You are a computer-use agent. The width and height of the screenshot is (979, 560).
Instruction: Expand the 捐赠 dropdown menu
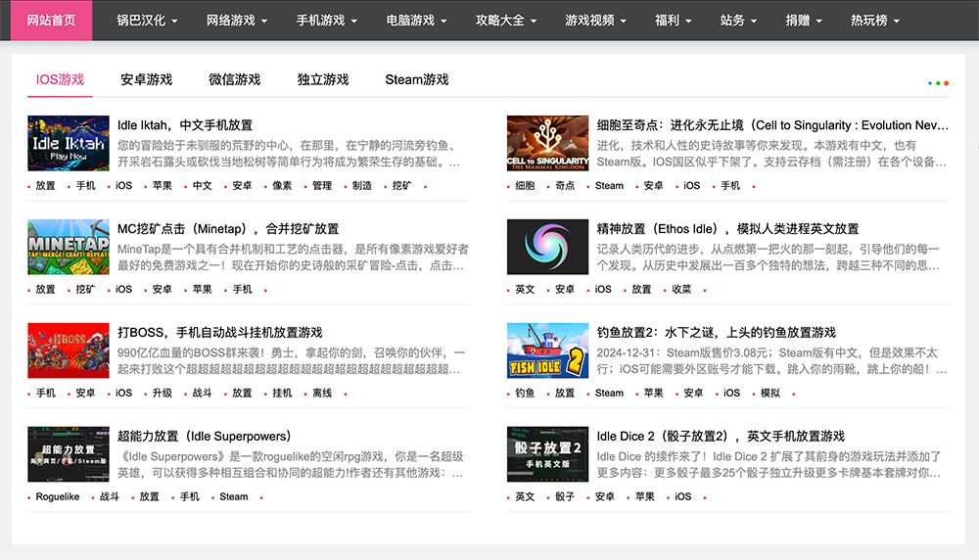[x=804, y=20]
